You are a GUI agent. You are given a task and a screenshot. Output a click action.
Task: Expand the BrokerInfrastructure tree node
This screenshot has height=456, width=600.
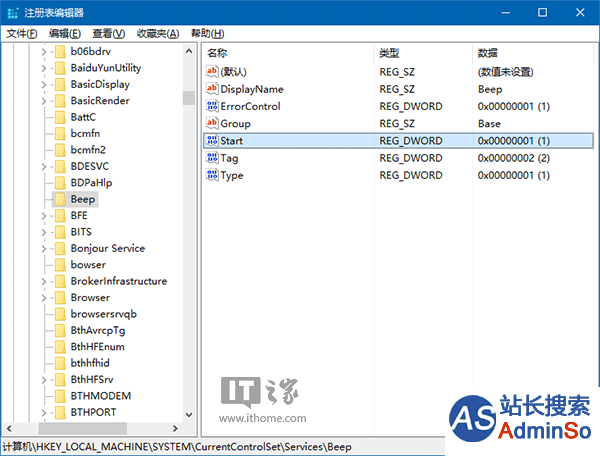point(44,282)
